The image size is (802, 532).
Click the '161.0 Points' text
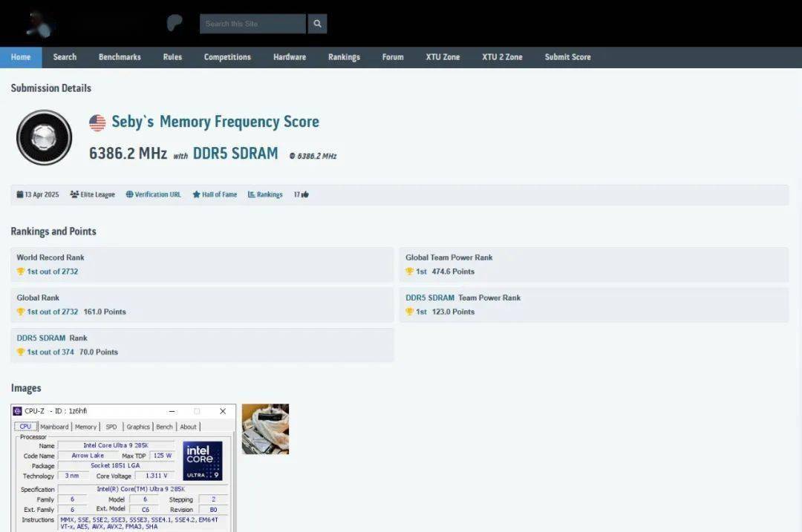[105, 312]
